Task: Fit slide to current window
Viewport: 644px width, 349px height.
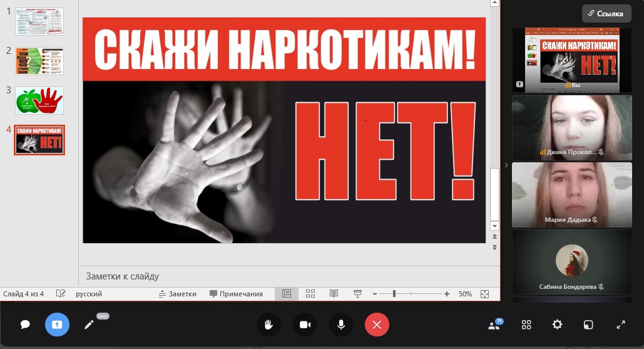Action: [484, 294]
